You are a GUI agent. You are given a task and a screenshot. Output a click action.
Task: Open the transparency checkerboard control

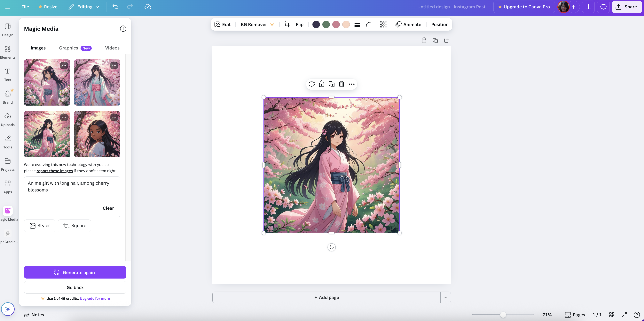(x=383, y=24)
